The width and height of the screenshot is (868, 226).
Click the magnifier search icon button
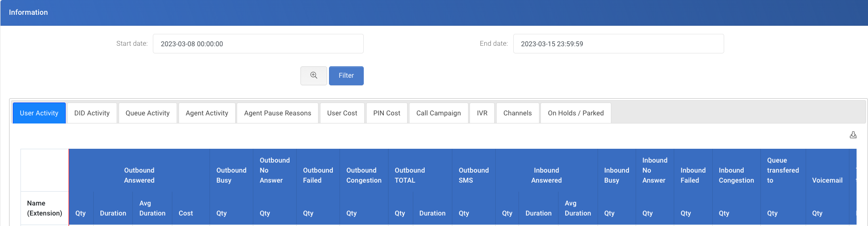pos(313,75)
